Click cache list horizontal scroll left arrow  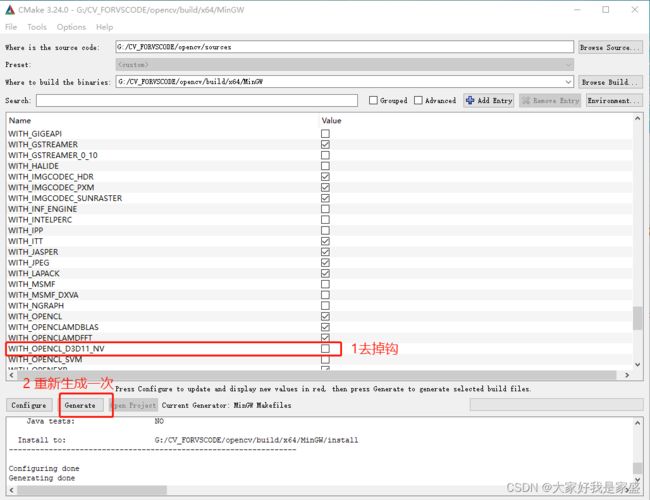(x=11, y=375)
